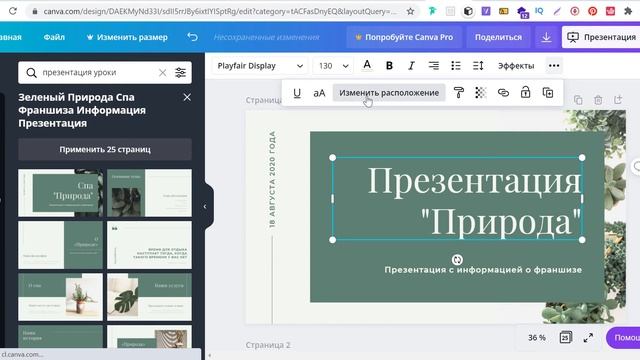Open the font size 130 dropdown
The height and width of the screenshot is (360, 640).
[333, 66]
